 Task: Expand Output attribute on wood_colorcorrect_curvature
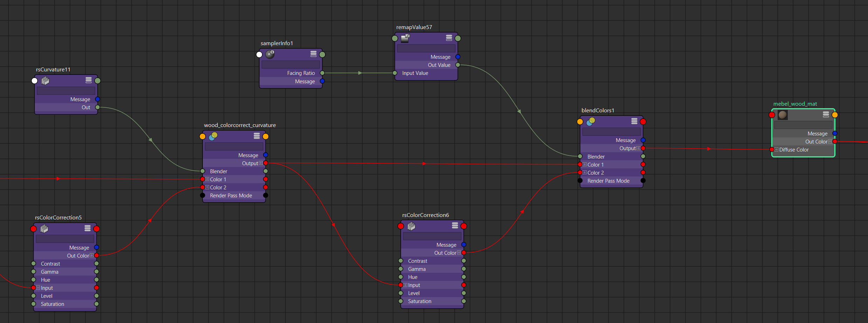261,163
